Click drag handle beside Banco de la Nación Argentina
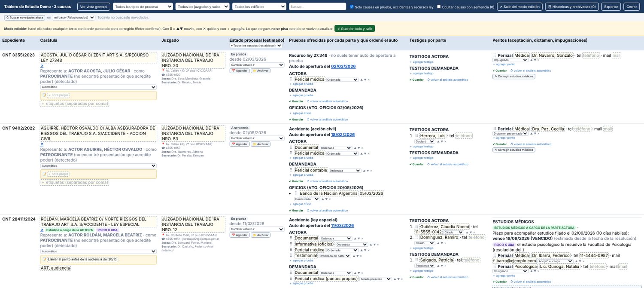The width and height of the screenshot is (644, 288). pos(296,193)
